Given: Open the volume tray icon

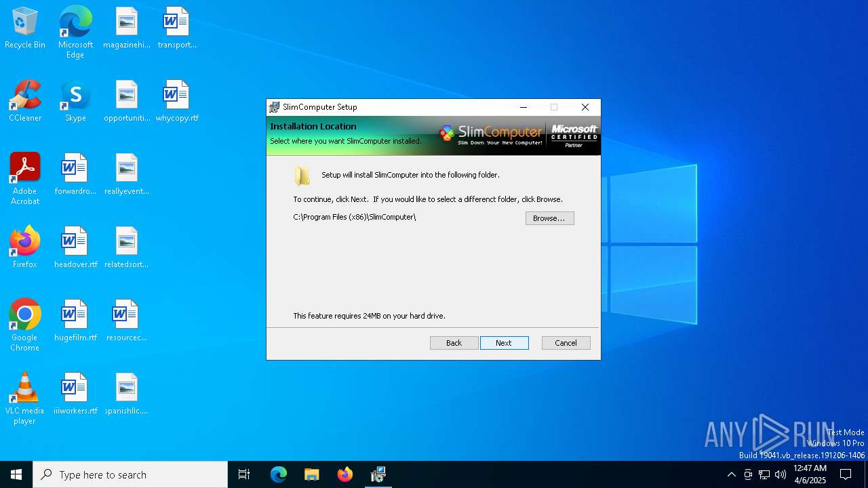Looking at the screenshot, I should (x=781, y=474).
